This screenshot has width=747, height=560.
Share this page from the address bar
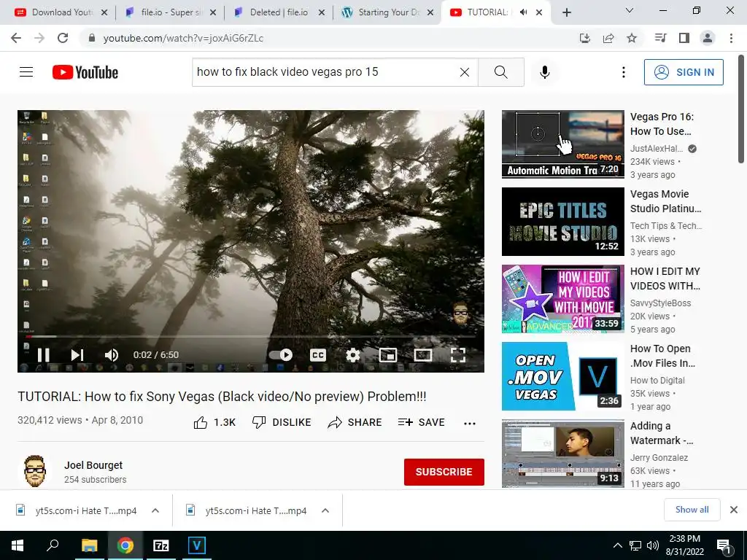(x=608, y=38)
